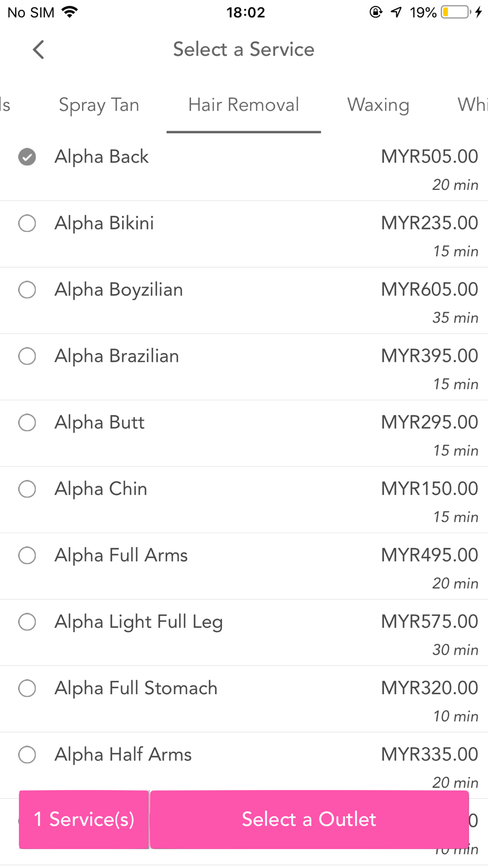The height and width of the screenshot is (868, 488).
Task: Choose the Alpha Brazilian option circle
Action: (27, 356)
